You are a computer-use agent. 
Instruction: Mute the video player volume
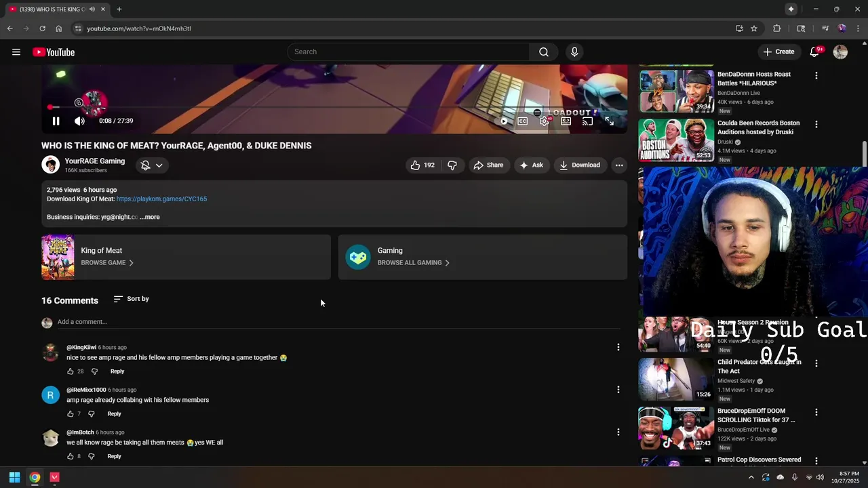(80, 121)
